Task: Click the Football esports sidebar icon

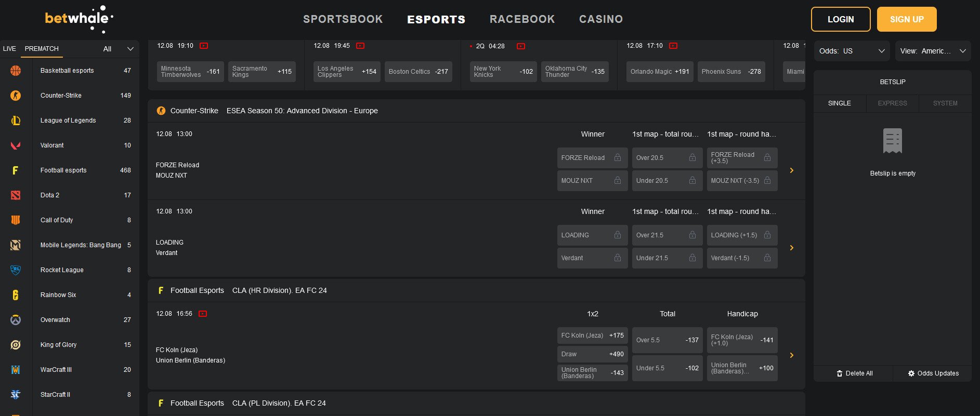Action: point(16,170)
